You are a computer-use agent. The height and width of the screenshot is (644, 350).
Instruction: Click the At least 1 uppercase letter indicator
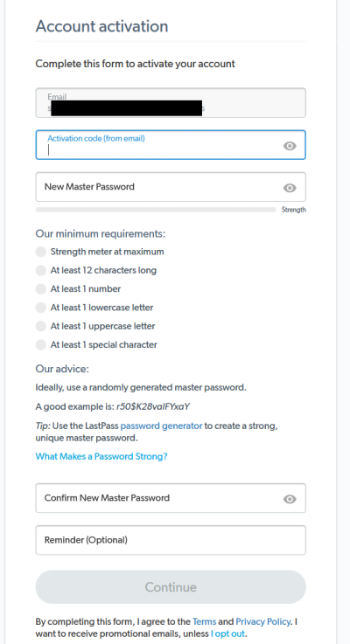41,326
